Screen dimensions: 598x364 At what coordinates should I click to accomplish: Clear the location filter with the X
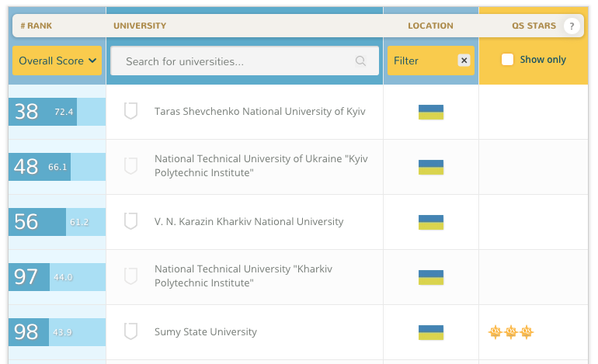[x=464, y=61]
